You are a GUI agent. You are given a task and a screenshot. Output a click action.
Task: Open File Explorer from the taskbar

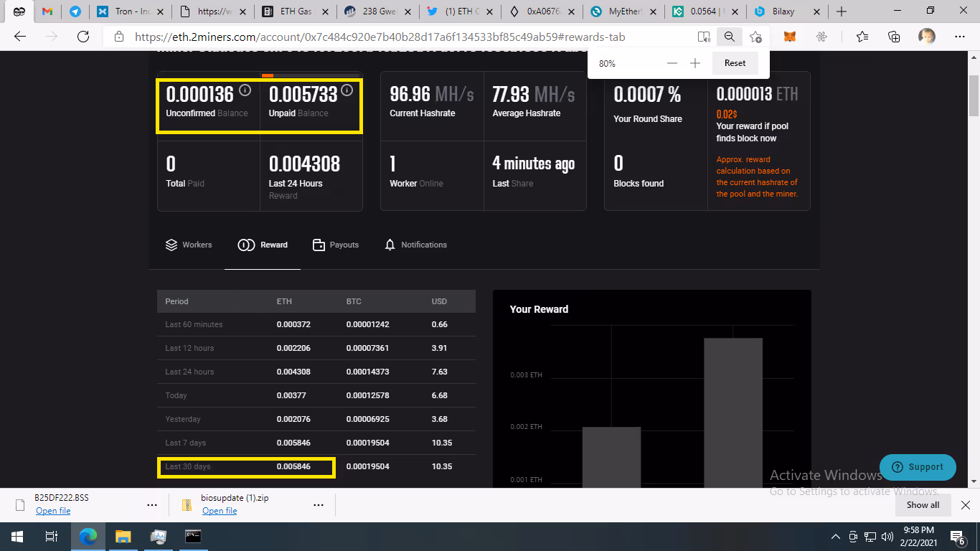pos(123,537)
